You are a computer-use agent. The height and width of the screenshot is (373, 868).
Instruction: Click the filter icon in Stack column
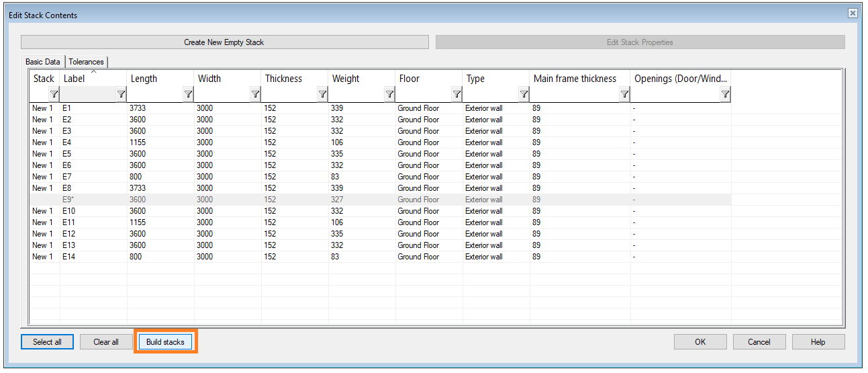pyautogui.click(x=54, y=95)
